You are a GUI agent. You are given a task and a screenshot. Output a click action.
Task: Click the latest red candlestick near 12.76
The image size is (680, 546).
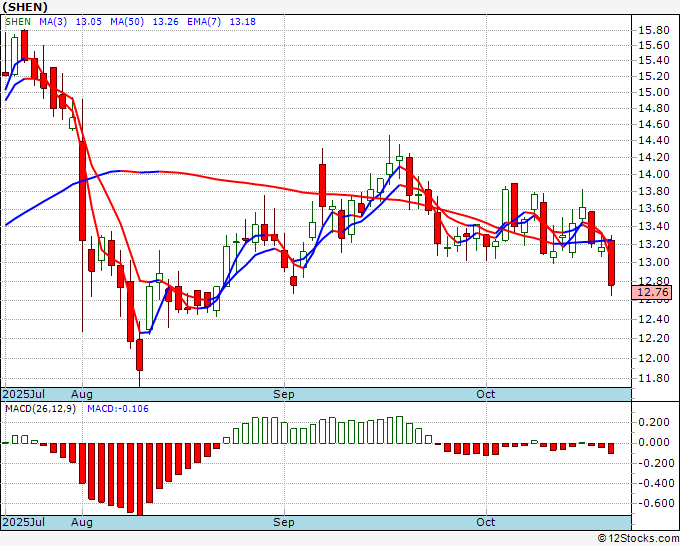pyautogui.click(x=611, y=263)
